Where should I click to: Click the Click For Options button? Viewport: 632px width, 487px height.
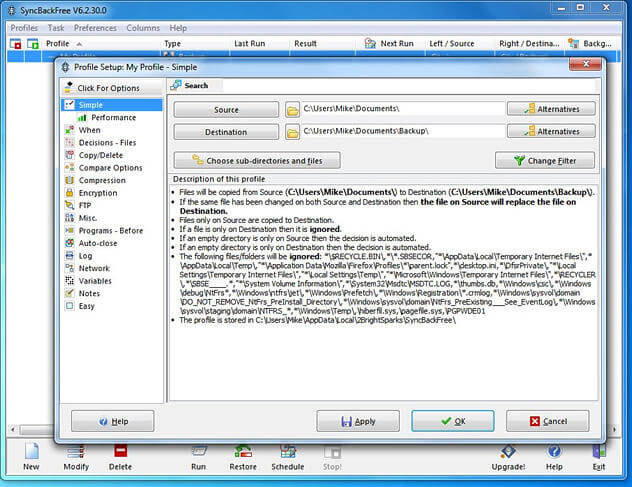pos(112,88)
